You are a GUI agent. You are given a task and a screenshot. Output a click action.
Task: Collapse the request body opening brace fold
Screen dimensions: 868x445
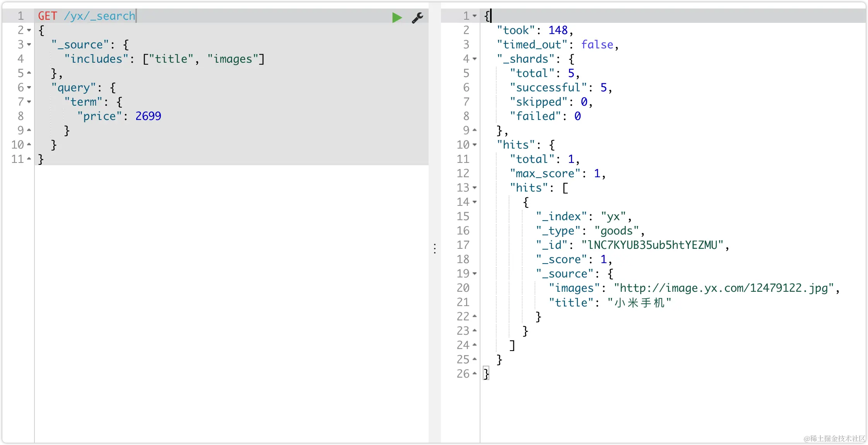tap(29, 30)
